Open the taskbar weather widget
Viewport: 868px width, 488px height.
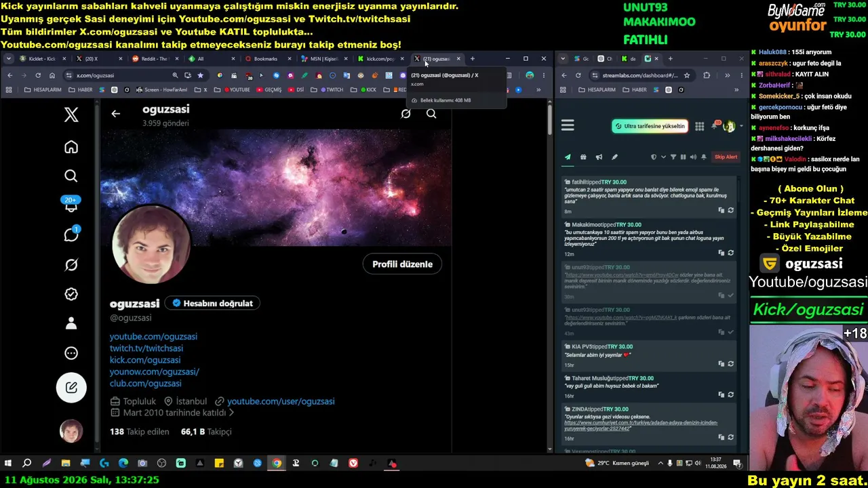pyautogui.click(x=617, y=464)
